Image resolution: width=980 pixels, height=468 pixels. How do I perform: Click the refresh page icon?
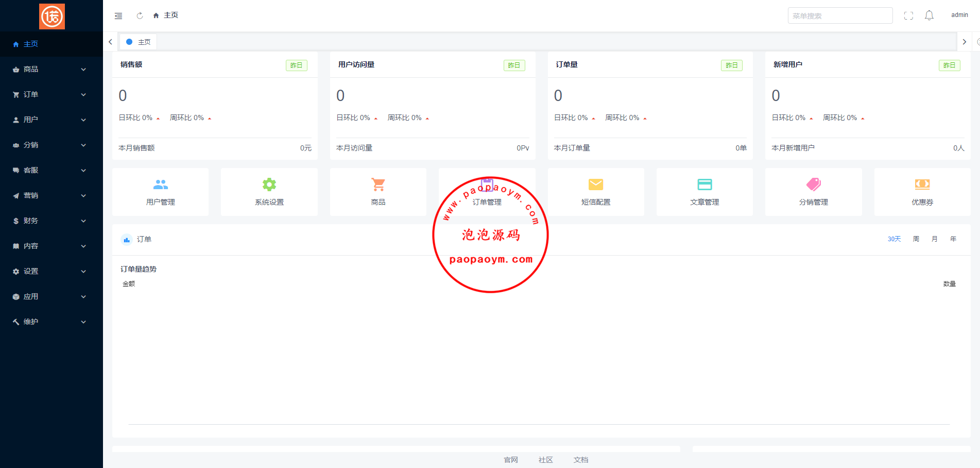point(140,16)
